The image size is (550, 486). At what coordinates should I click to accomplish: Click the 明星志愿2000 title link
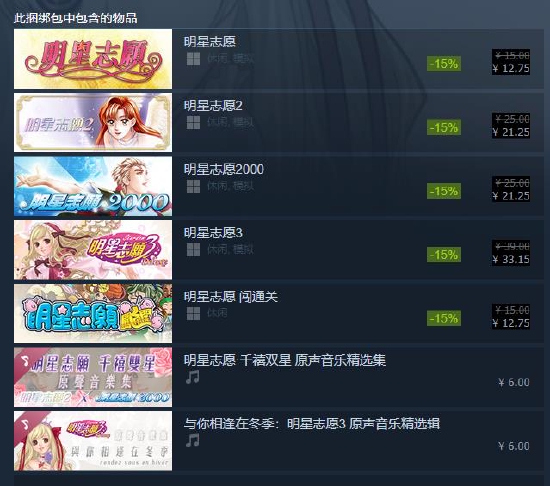223,169
